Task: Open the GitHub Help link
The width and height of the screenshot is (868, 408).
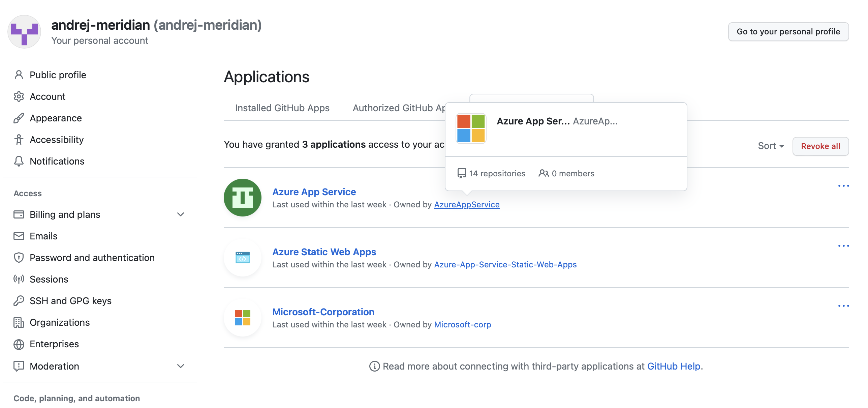Action: [x=674, y=366]
